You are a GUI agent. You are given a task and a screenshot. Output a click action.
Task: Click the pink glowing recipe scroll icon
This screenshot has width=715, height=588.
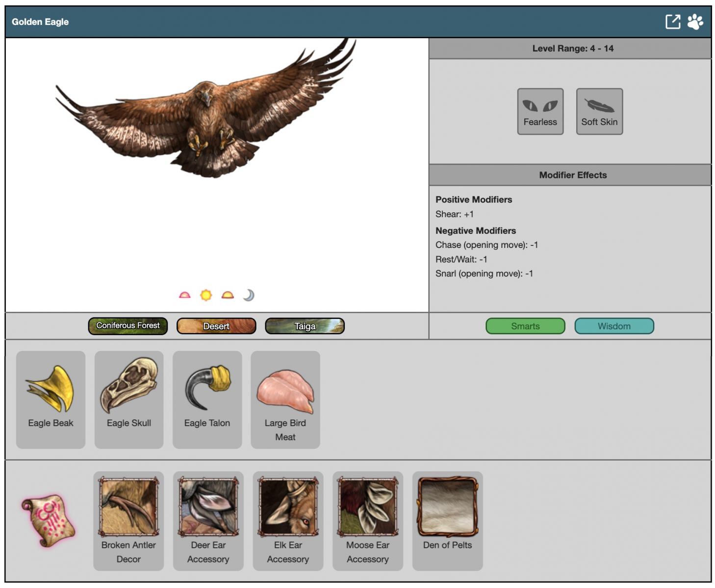(48, 520)
